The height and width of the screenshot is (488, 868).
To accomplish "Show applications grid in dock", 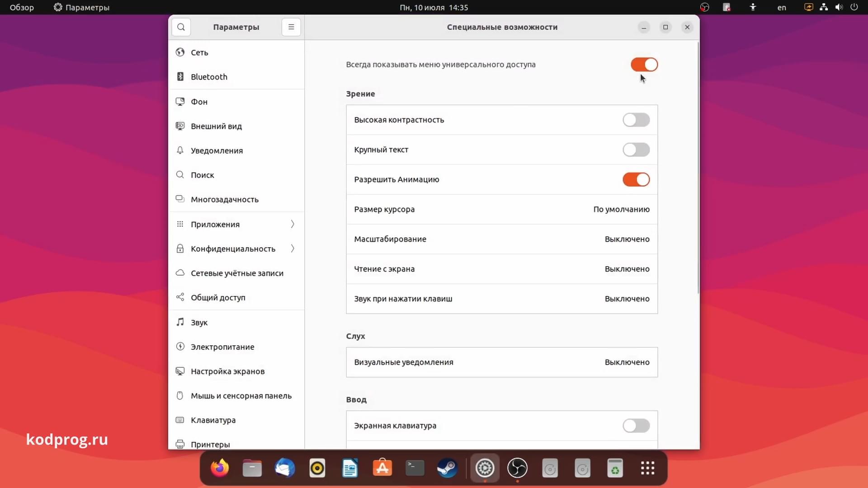I will 647,468.
